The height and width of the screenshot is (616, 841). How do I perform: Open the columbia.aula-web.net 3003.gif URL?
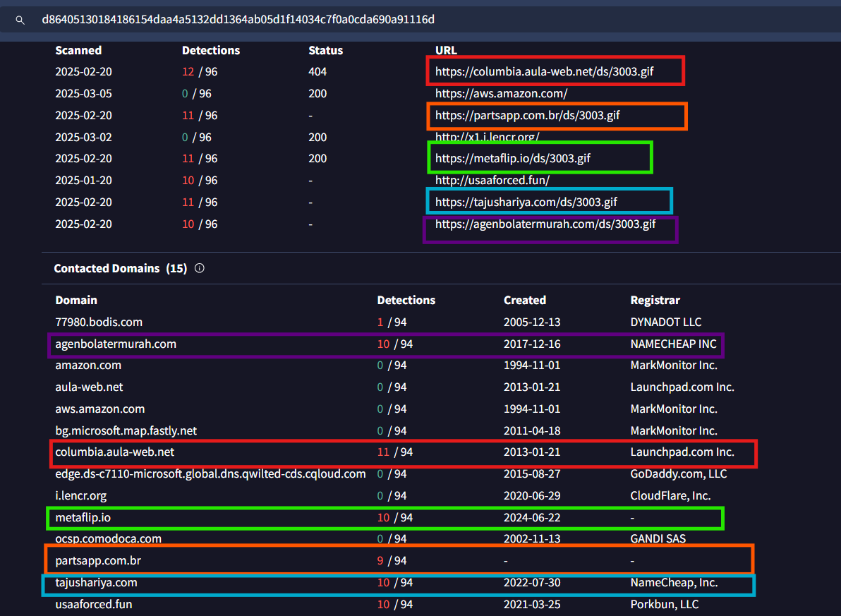(x=545, y=71)
